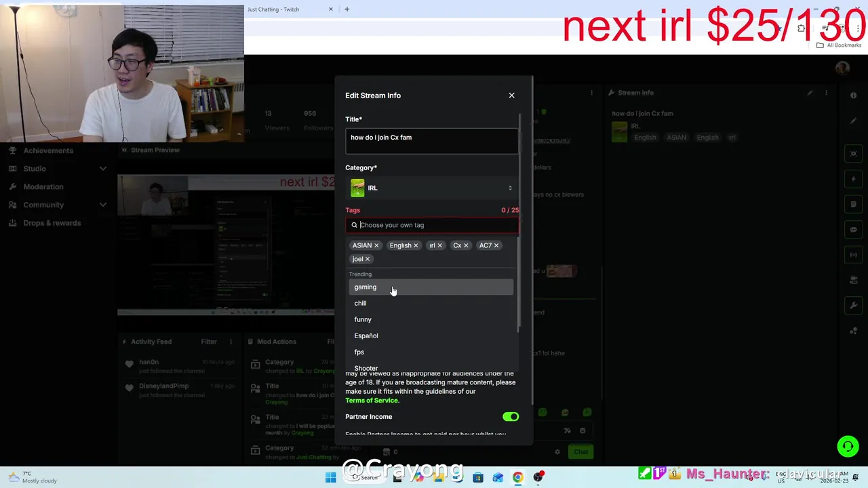
Task: Open the weather widget on taskbar
Action: (x=33, y=477)
